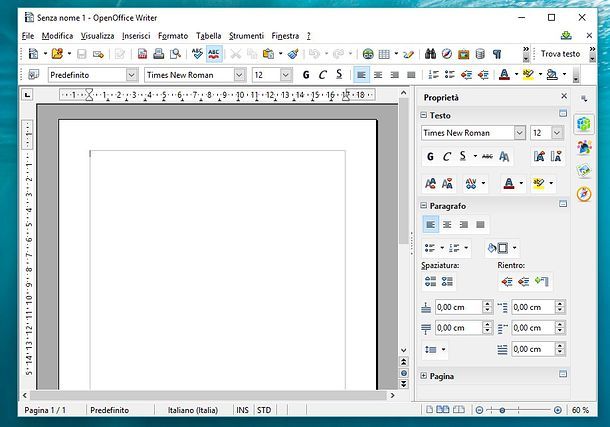Open sidebar font size dropdown arrow
Image resolution: width=610 pixels, height=427 pixels.
pos(557,133)
